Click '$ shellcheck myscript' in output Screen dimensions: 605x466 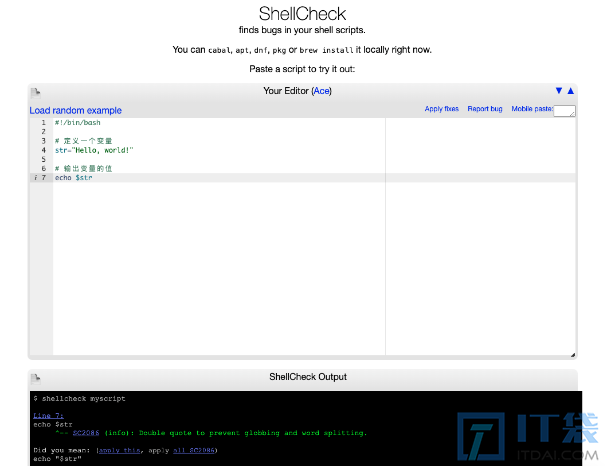point(79,398)
